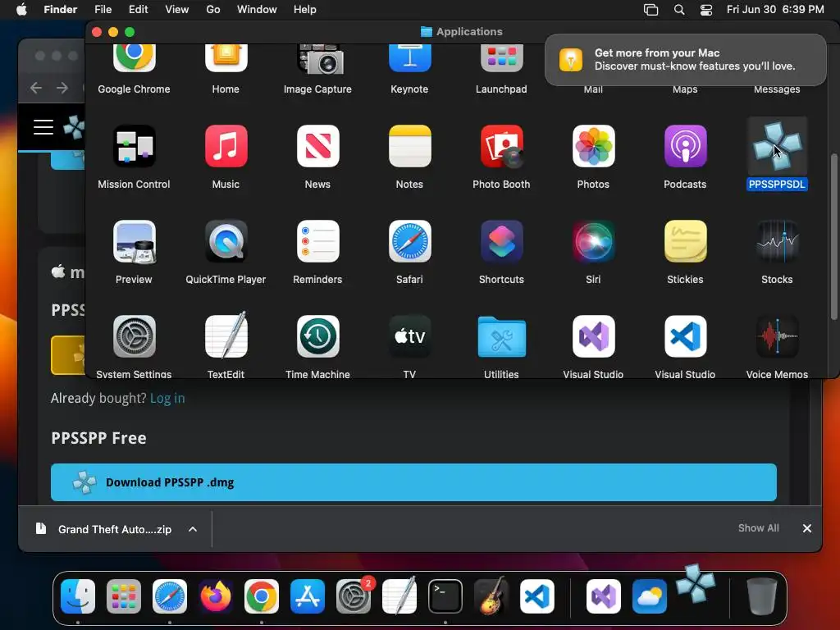Click the Visual Studio purple icon in Applications
Viewport: 840px width, 630px height.
(593, 336)
